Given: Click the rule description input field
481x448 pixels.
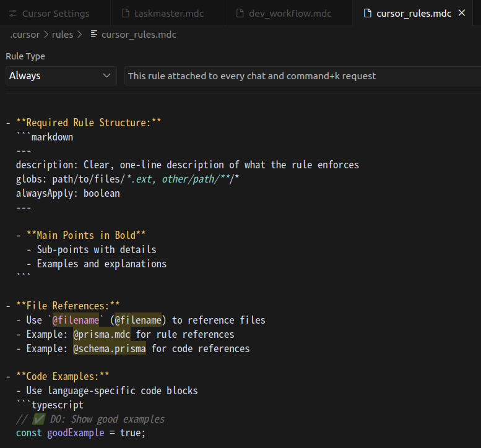Looking at the screenshot, I should 303,75.
